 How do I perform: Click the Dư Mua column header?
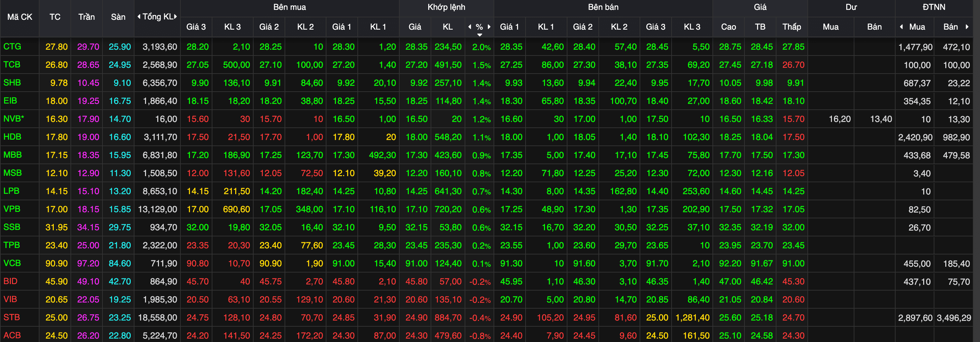pos(831,27)
